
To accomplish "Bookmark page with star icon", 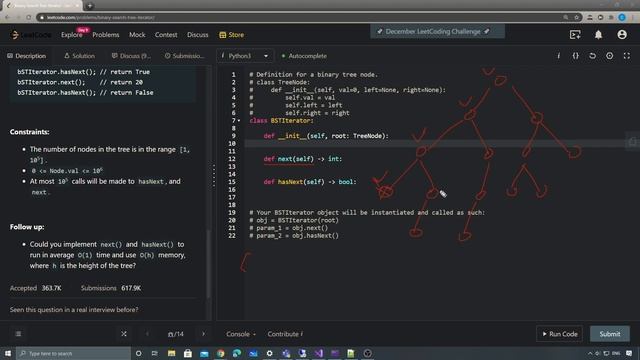I will pos(576,18).
